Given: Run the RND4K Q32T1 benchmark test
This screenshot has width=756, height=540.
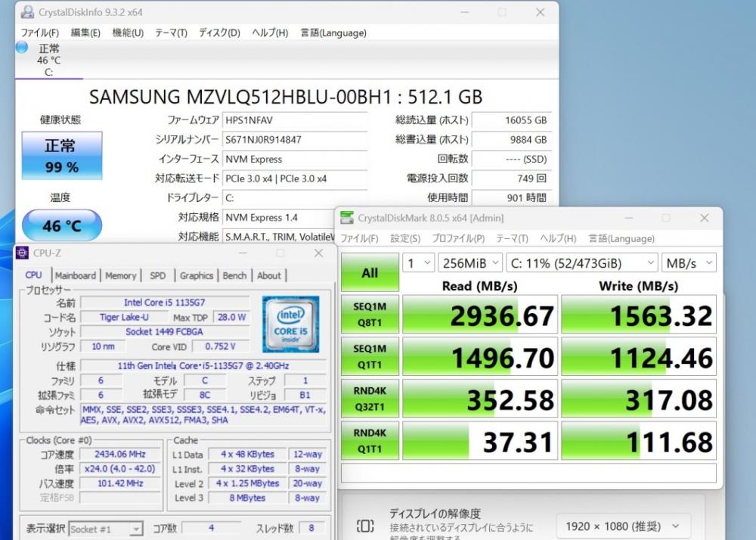Looking at the screenshot, I should pyautogui.click(x=370, y=399).
